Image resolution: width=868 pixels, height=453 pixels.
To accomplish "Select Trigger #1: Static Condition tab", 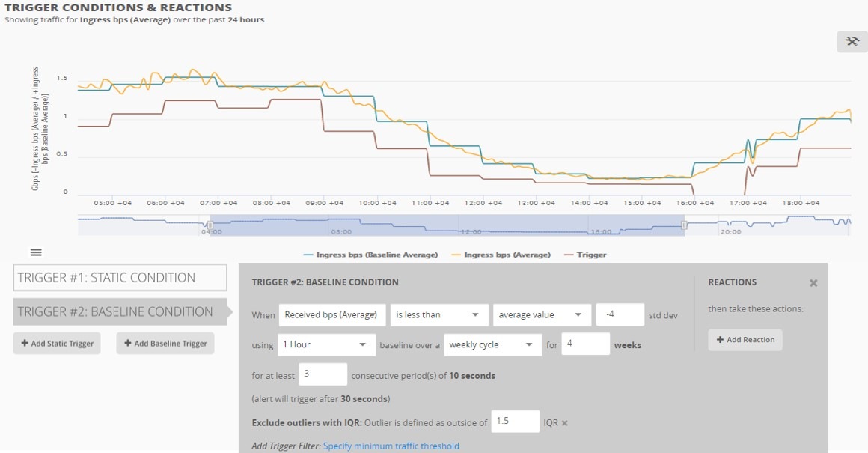I will click(x=120, y=278).
